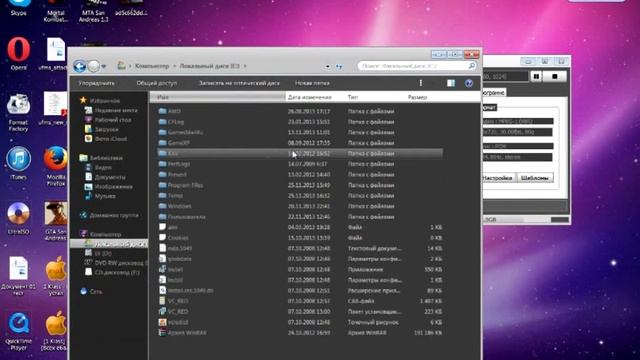Open the Упорядочить menu
Image resolution: width=640 pixels, height=360 pixels.
(96, 83)
